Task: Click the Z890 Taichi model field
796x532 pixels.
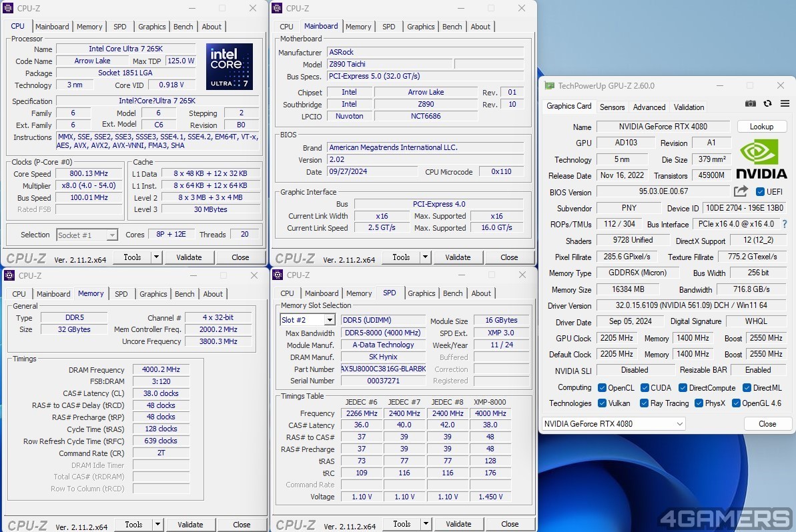Action: 390,64
